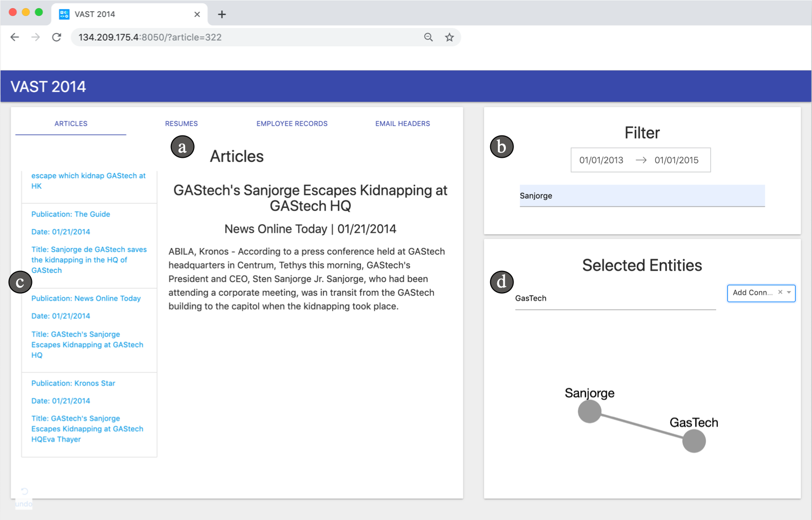This screenshot has width=812, height=520.
Task: Open a new browser tab with plus
Action: (x=222, y=14)
